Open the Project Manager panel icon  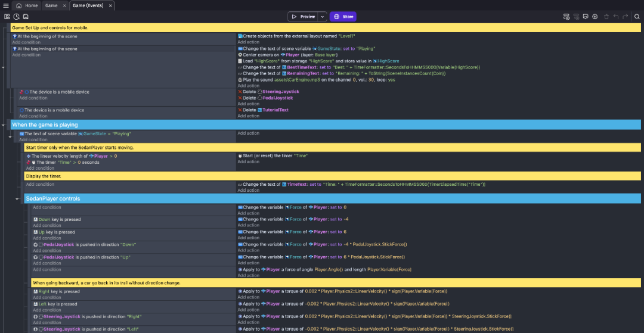point(7,17)
